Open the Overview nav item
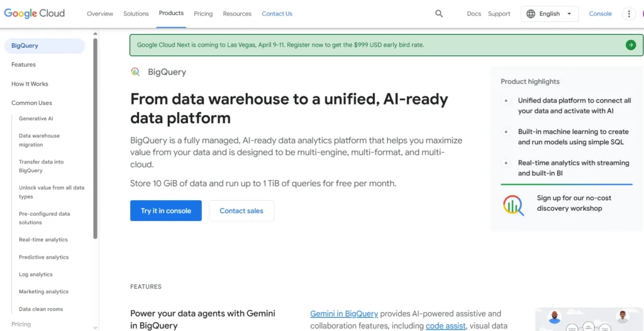The height and width of the screenshot is (331, 644). click(x=100, y=14)
